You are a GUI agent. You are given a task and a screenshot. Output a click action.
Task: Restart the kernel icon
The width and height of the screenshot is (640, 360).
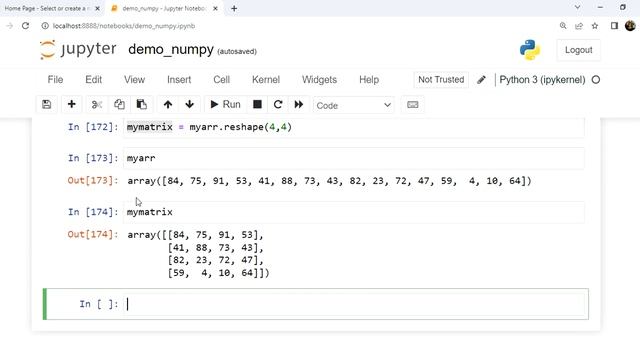[x=278, y=104]
